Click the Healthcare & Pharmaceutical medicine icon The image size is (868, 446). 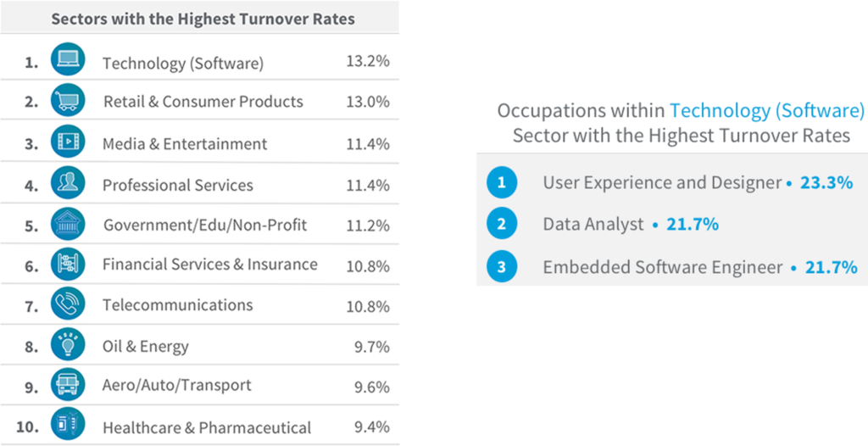coord(67,426)
